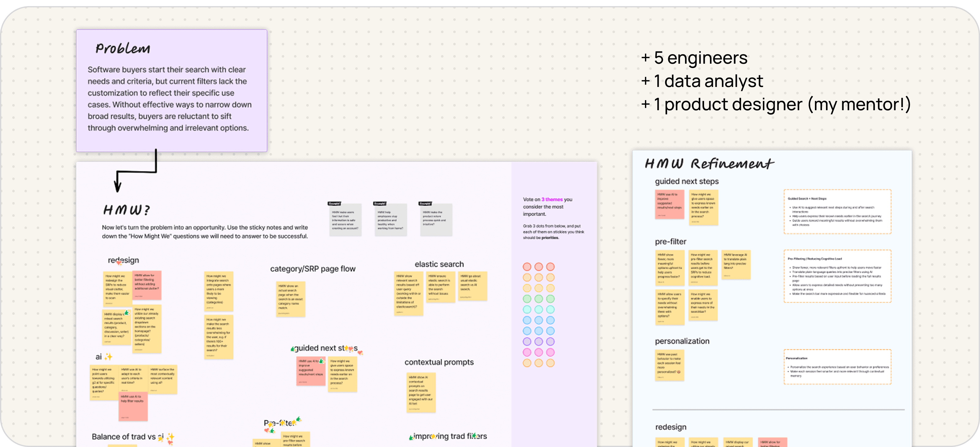Select the 'Guided Search + Next Steps' dashed summary box

click(837, 212)
